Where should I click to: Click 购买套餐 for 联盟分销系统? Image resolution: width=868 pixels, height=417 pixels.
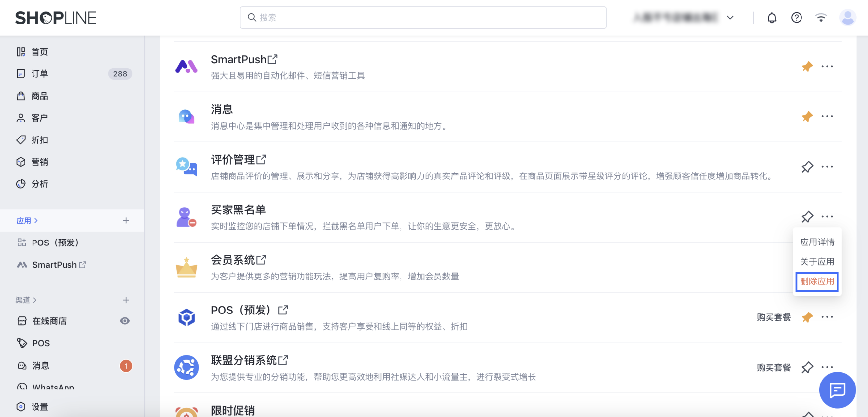point(774,368)
